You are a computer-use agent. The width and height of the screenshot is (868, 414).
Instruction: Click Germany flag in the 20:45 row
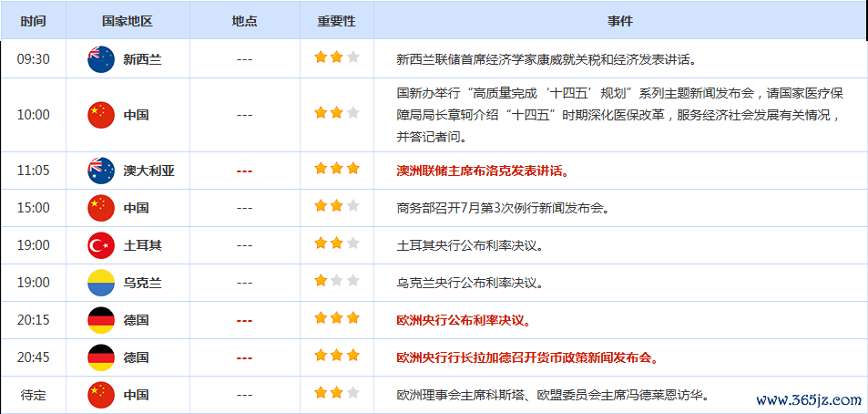pyautogui.click(x=100, y=357)
